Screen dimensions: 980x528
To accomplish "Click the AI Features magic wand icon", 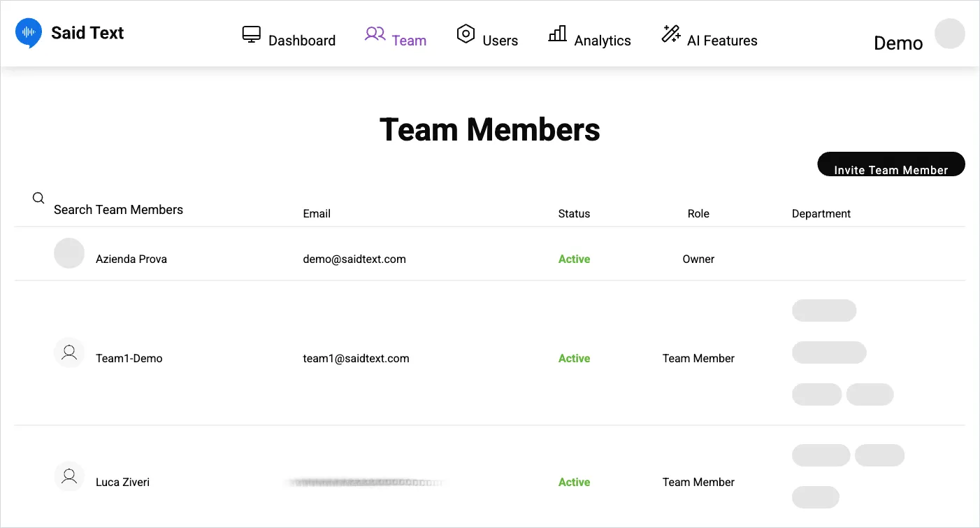I will pyautogui.click(x=671, y=34).
